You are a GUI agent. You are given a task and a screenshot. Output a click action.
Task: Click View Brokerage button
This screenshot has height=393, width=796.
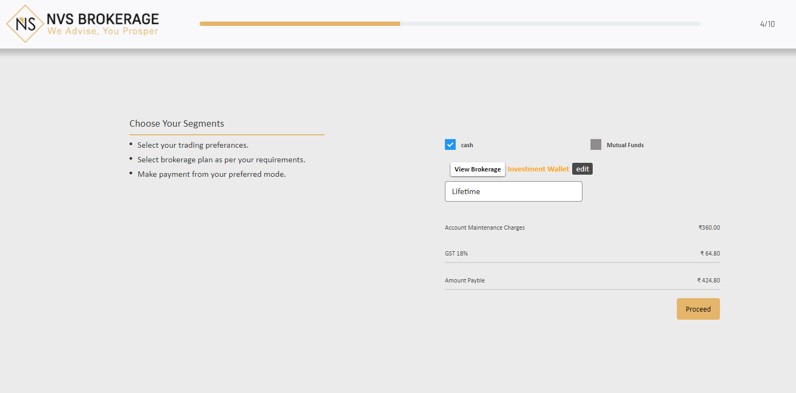478,169
